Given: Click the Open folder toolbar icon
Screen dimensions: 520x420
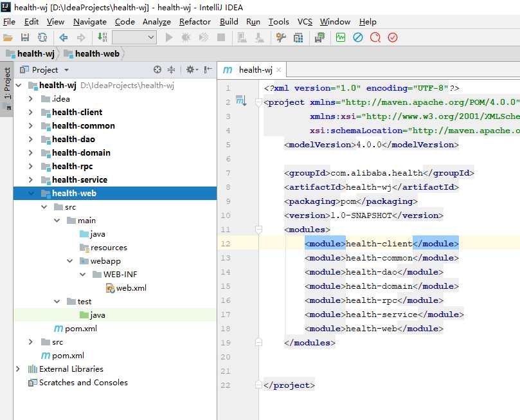Looking at the screenshot, I should pyautogui.click(x=8, y=37).
